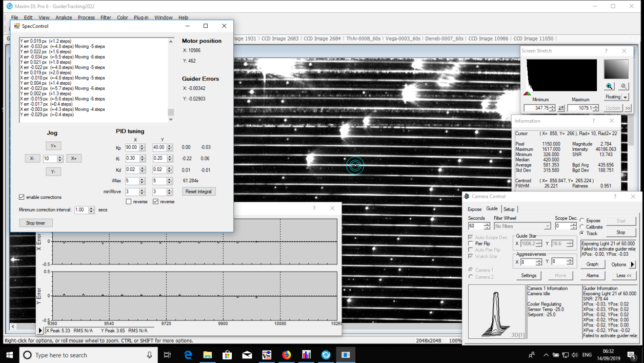This screenshot has width=644, height=363.
Task: Switch to the Setup tab in Camera Control
Action: 509,209
